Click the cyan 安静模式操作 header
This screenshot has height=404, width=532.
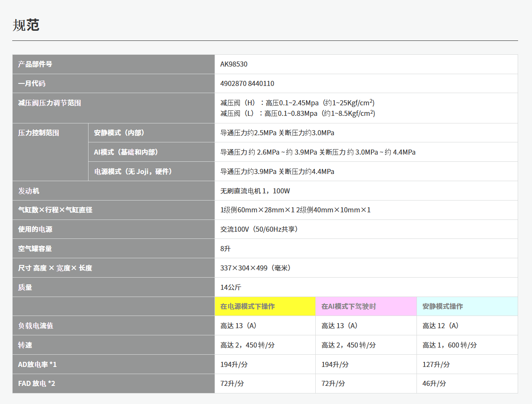point(467,306)
